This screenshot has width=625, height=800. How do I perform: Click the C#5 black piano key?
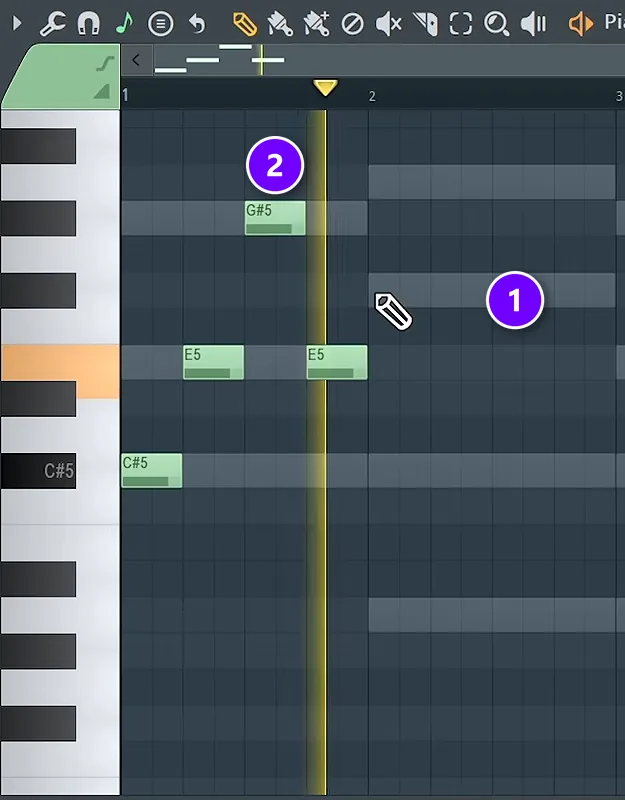[x=38, y=470]
